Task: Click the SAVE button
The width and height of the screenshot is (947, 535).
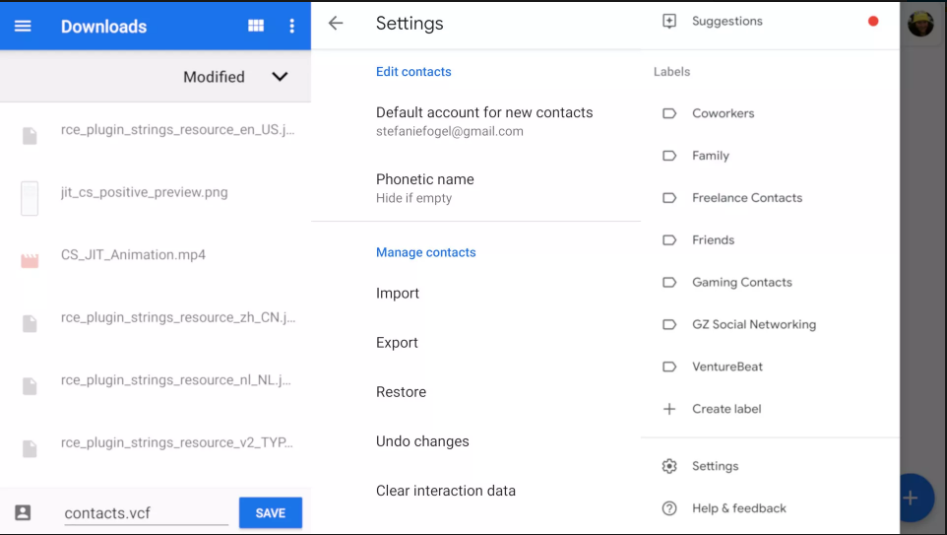Action: point(271,513)
